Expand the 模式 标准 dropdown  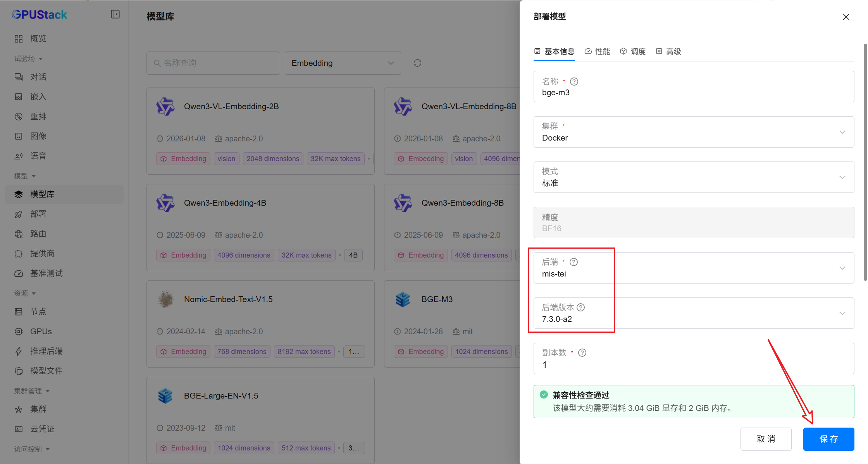694,177
